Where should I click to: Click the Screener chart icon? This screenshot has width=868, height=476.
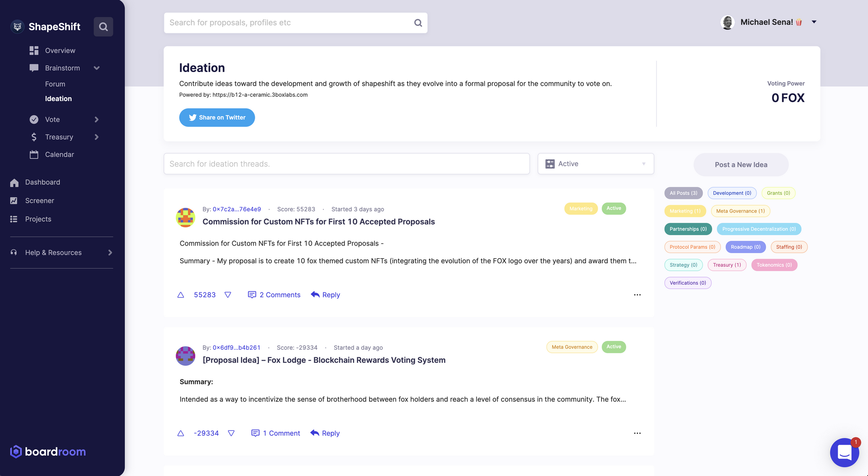tap(14, 201)
